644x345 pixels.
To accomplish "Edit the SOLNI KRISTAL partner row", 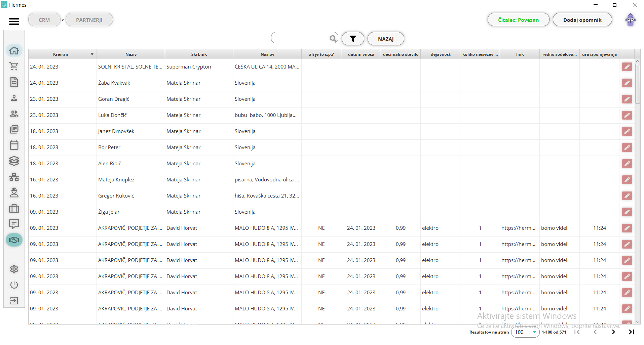I will click(x=627, y=67).
